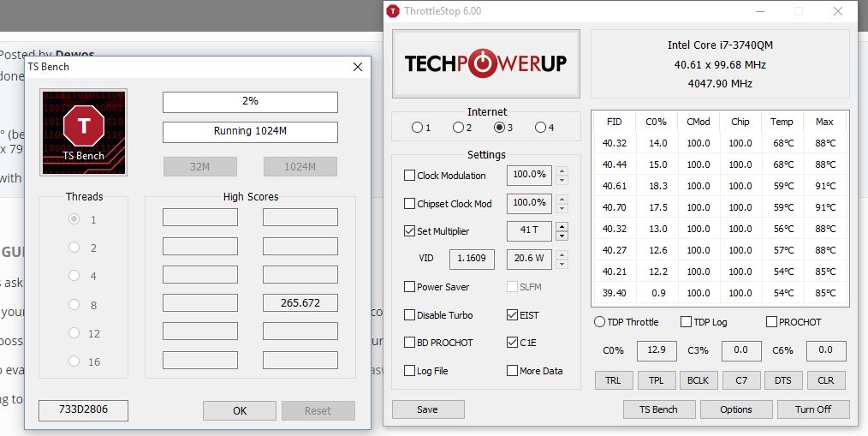Enable Power Saver checkbox
This screenshot has width=868, height=436.
pyautogui.click(x=410, y=286)
